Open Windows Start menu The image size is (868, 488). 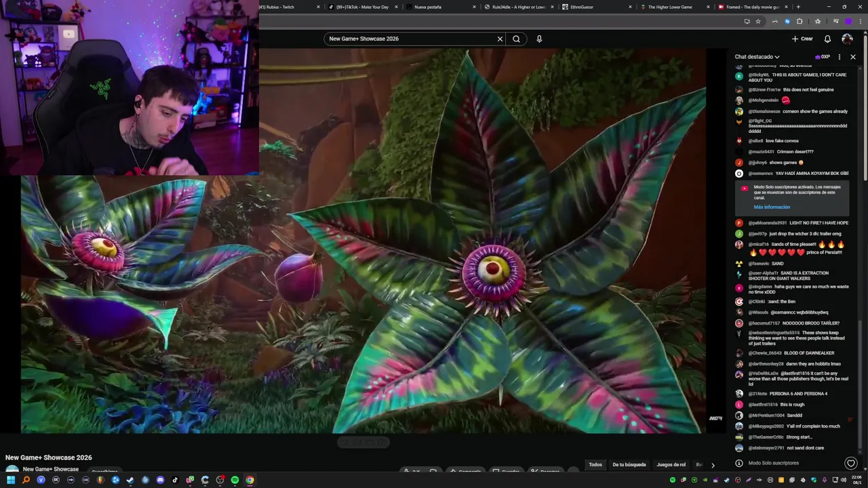(x=11, y=480)
